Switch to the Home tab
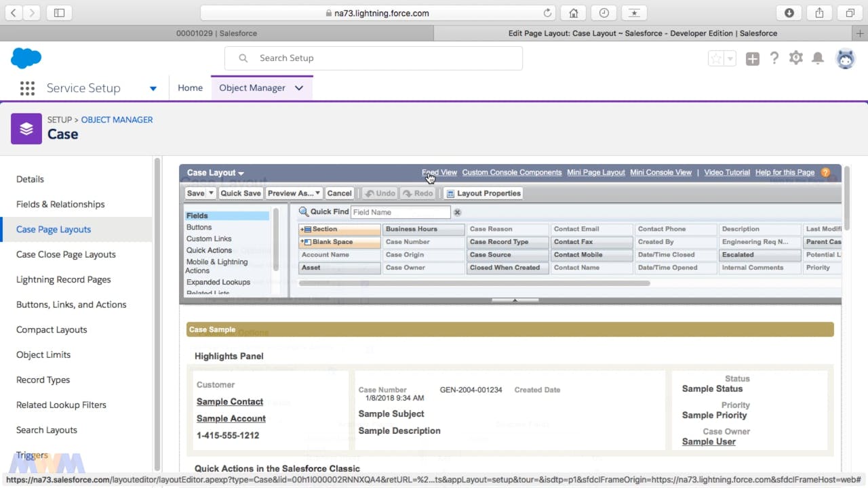The height and width of the screenshot is (488, 868). point(190,88)
